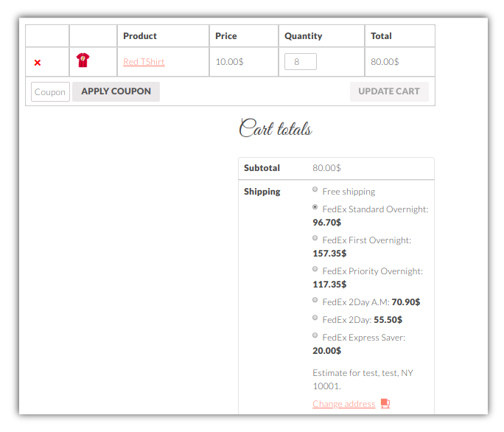Open the Change address link
The width and height of the screenshot is (504, 432).
[x=343, y=404]
